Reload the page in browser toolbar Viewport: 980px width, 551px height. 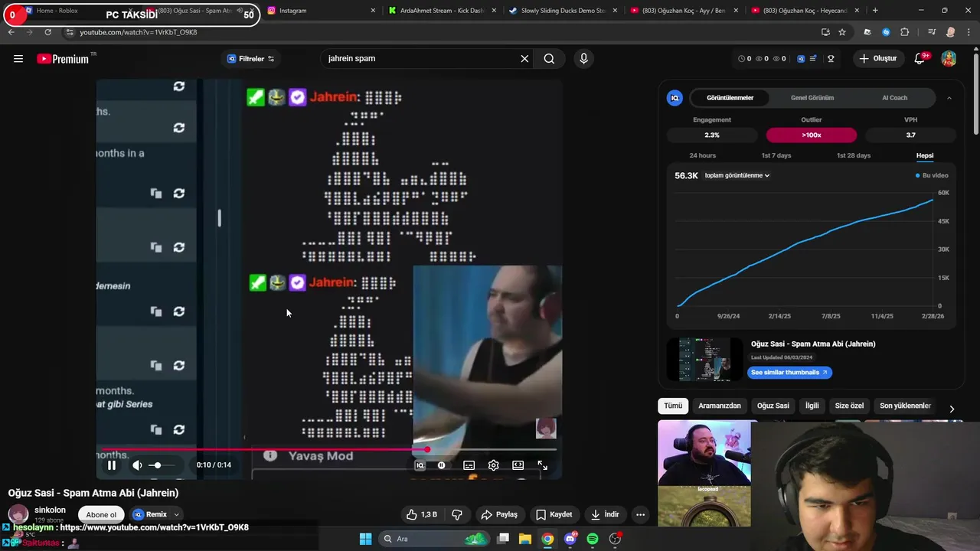pos(47,32)
